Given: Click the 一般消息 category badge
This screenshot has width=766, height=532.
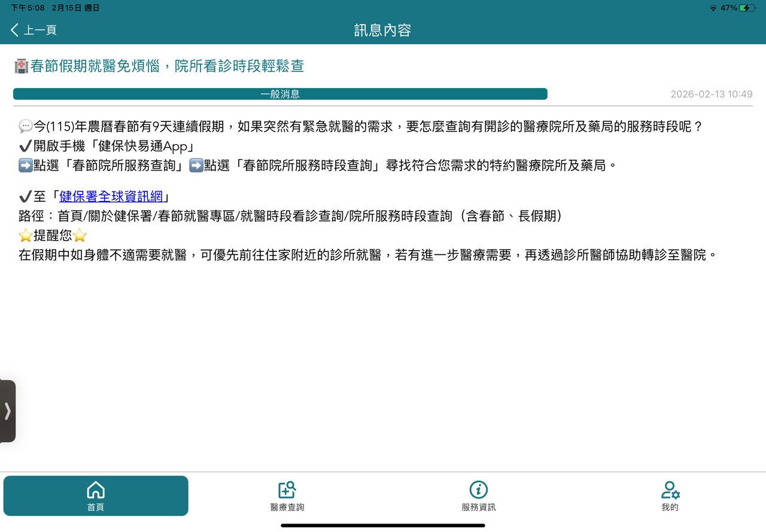Looking at the screenshot, I should click(x=280, y=94).
